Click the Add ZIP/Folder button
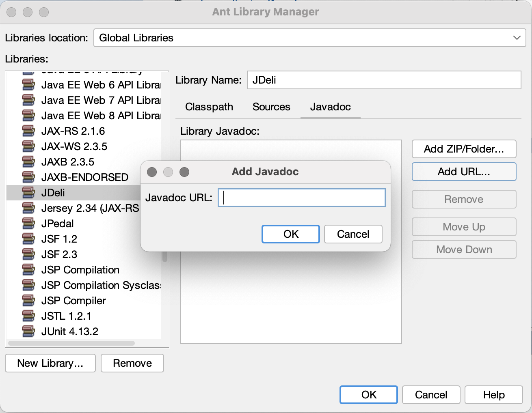 (x=463, y=149)
